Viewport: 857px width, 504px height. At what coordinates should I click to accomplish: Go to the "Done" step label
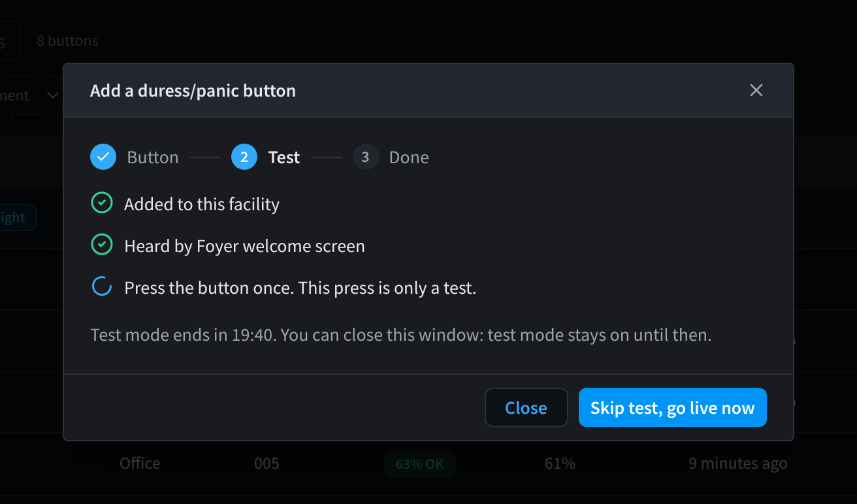(409, 157)
